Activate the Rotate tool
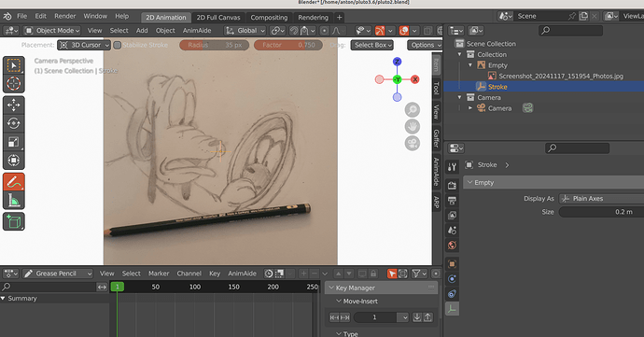Image resolution: width=644 pixels, height=337 pixels. click(x=14, y=123)
